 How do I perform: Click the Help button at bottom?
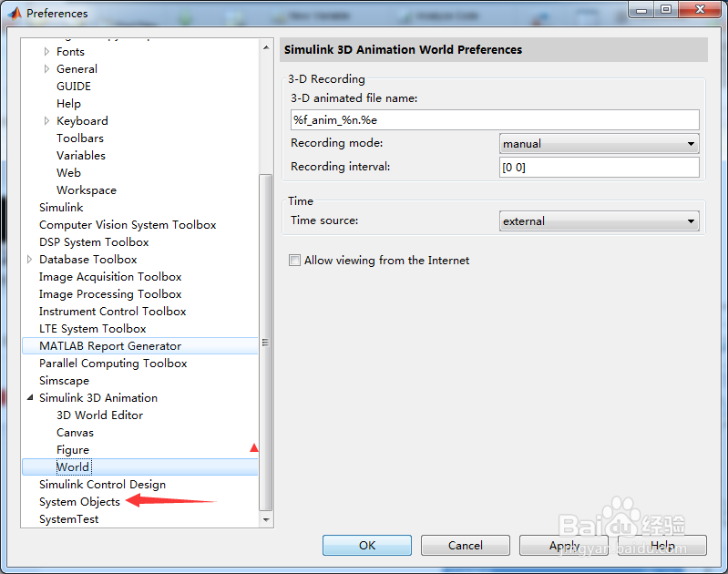662,545
